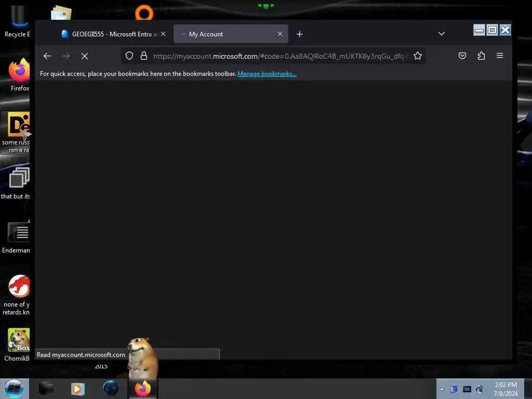Close the My Account tab
Image resolution: width=532 pixels, height=399 pixels.
[280, 34]
